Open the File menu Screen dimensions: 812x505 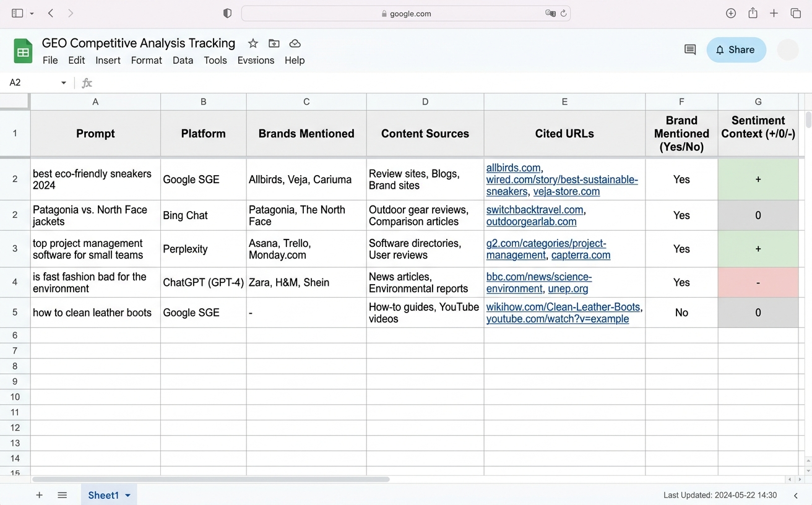pyautogui.click(x=50, y=60)
